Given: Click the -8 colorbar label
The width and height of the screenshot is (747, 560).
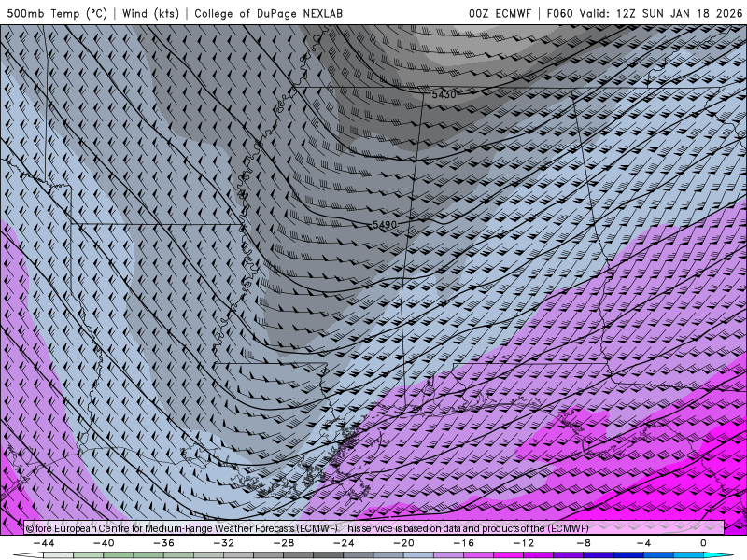Looking at the screenshot, I should pos(584,543).
